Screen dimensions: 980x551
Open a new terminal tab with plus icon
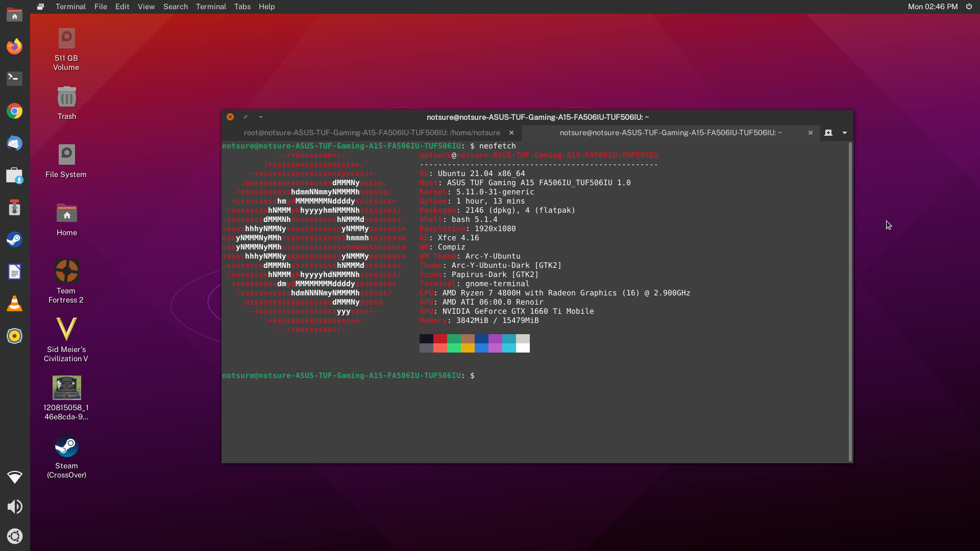tap(827, 133)
